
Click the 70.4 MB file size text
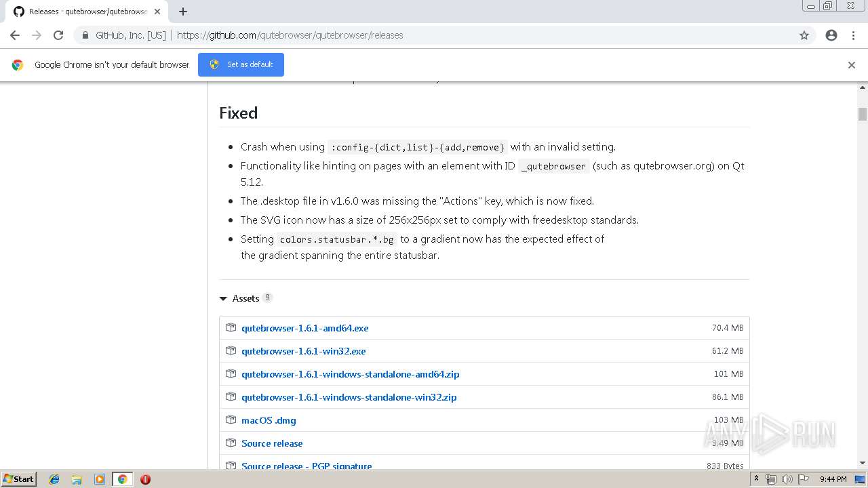click(x=728, y=328)
